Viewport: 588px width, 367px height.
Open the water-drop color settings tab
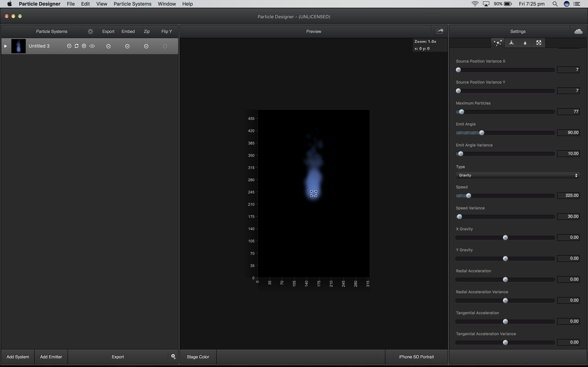(525, 43)
